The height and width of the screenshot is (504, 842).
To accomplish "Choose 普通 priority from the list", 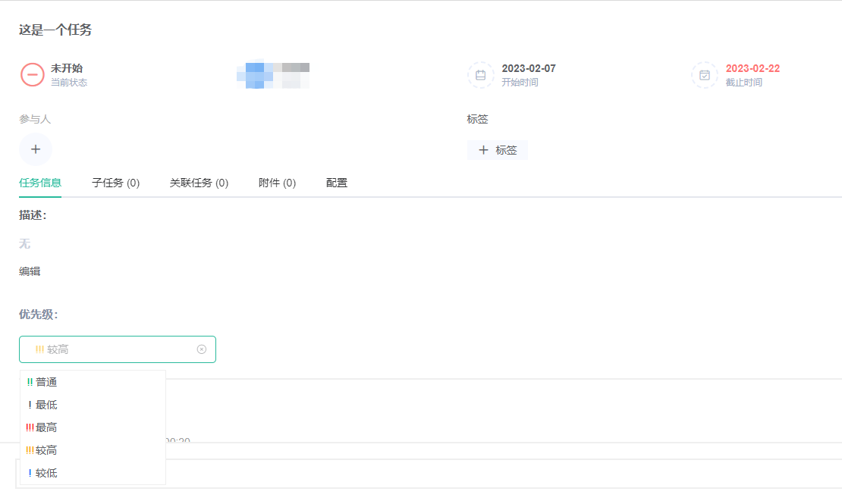I will [x=46, y=382].
